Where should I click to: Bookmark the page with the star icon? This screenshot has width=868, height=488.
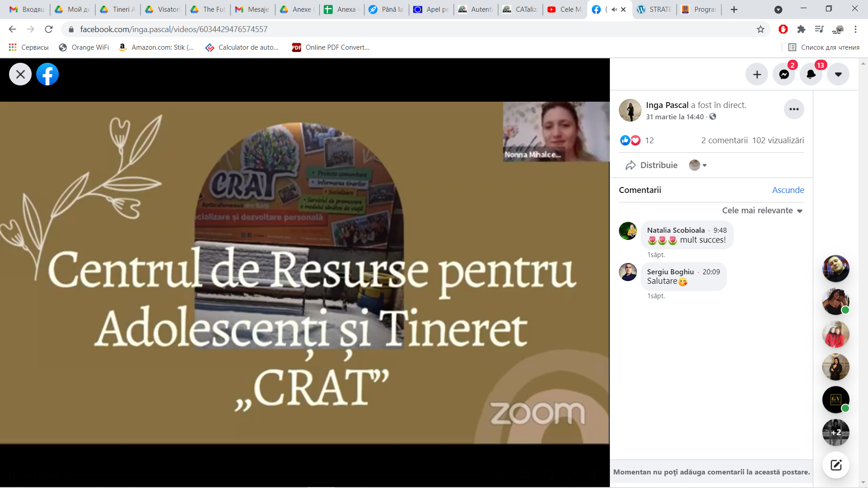760,29
